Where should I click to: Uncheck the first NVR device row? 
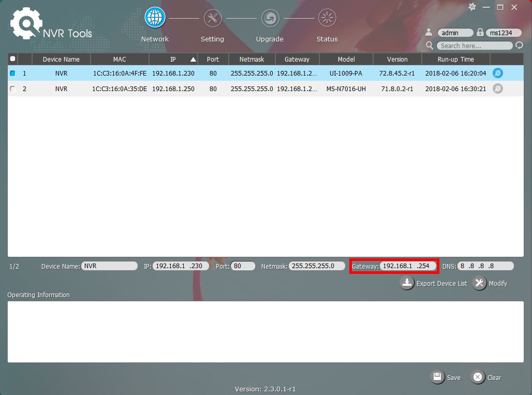[x=12, y=73]
